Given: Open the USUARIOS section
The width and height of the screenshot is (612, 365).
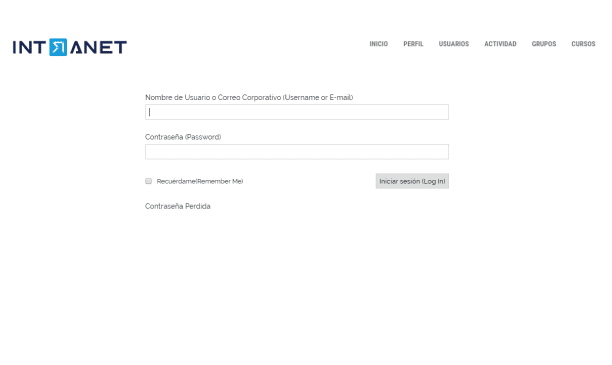Looking at the screenshot, I should click(x=454, y=44).
